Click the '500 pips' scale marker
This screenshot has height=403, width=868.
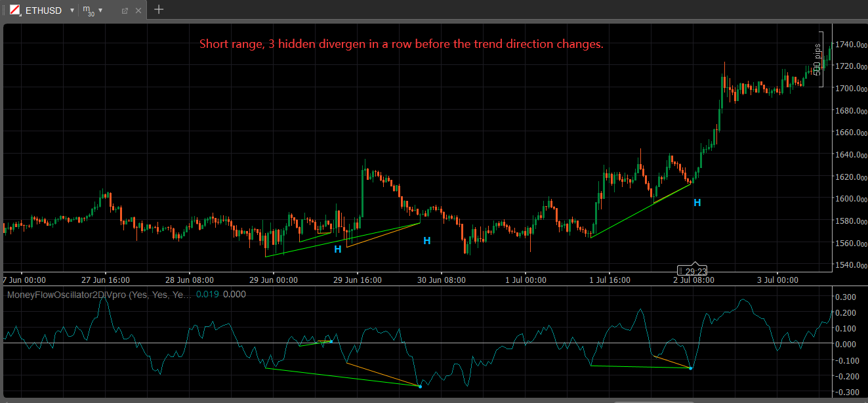pyautogui.click(x=818, y=59)
